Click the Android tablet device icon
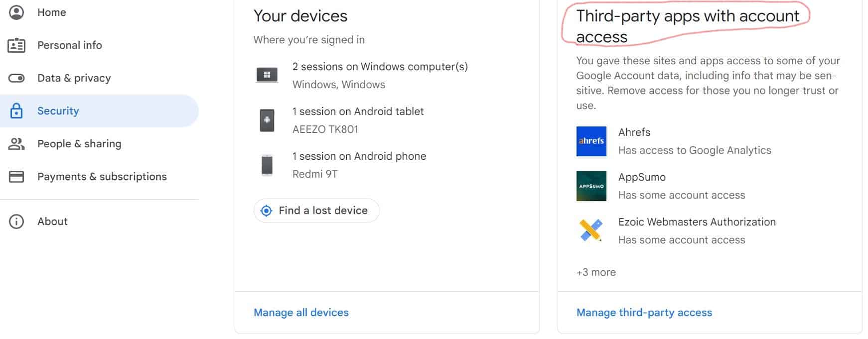 coord(267,120)
